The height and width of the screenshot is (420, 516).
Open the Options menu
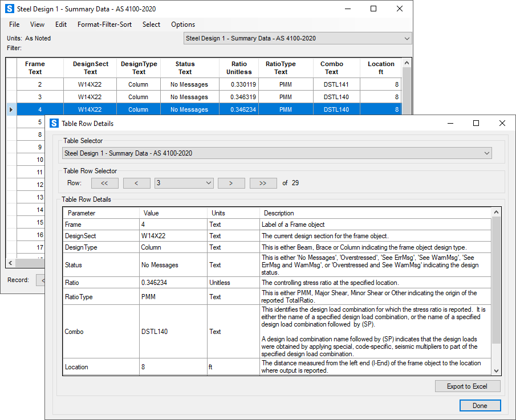click(x=183, y=25)
